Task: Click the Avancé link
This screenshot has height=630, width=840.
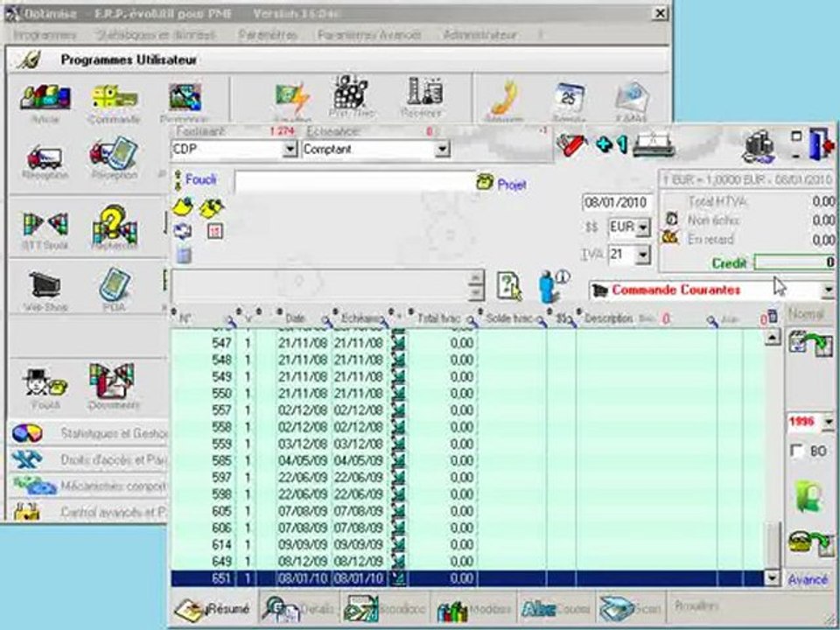Action: pos(808,579)
